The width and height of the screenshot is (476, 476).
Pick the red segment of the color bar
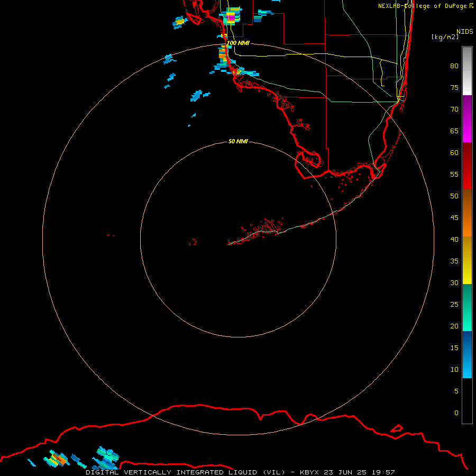tap(467, 166)
